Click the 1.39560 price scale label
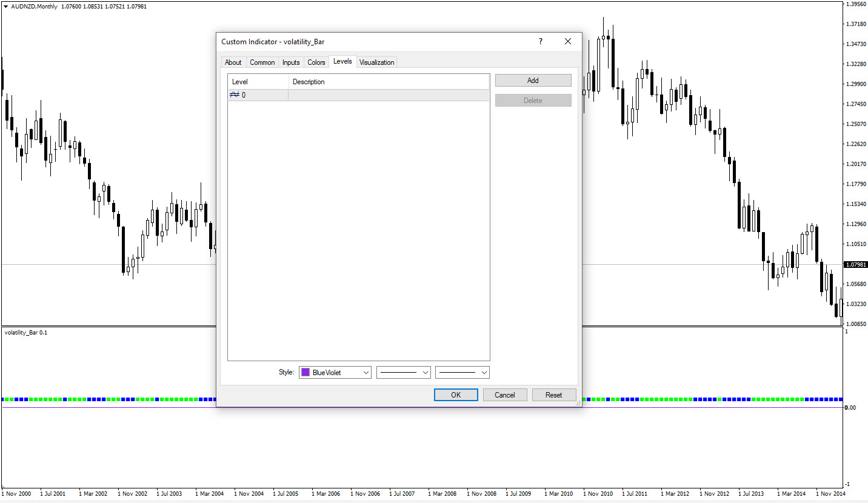The height and width of the screenshot is (503, 868). (x=856, y=4)
